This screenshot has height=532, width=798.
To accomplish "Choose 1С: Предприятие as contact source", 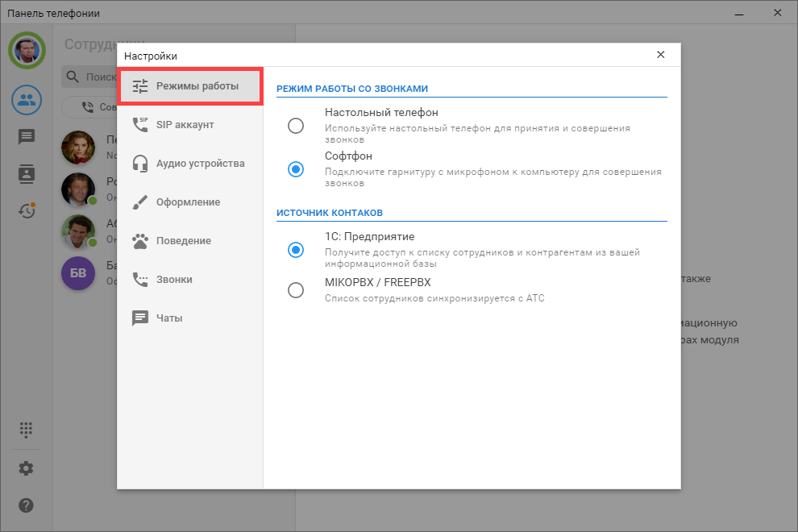I will (x=296, y=250).
